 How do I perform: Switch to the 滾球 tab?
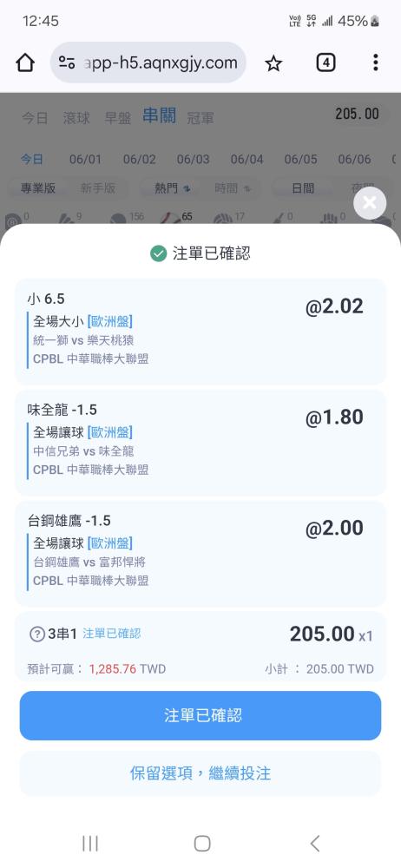76,117
